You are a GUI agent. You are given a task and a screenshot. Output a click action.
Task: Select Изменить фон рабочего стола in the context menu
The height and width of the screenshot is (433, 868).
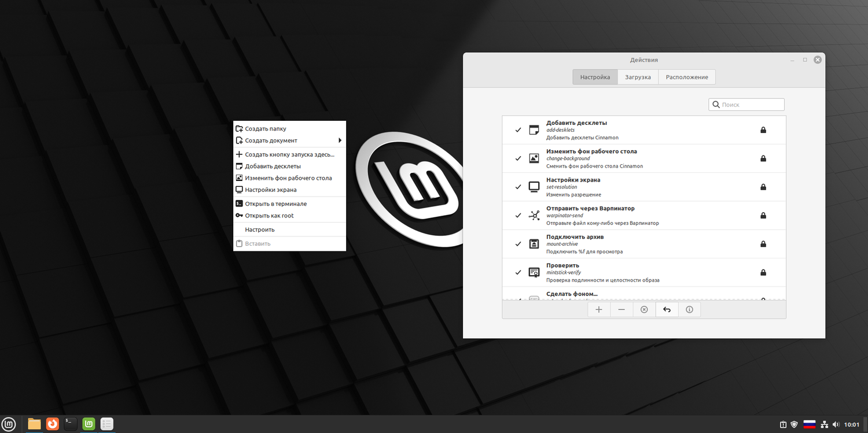tap(289, 178)
